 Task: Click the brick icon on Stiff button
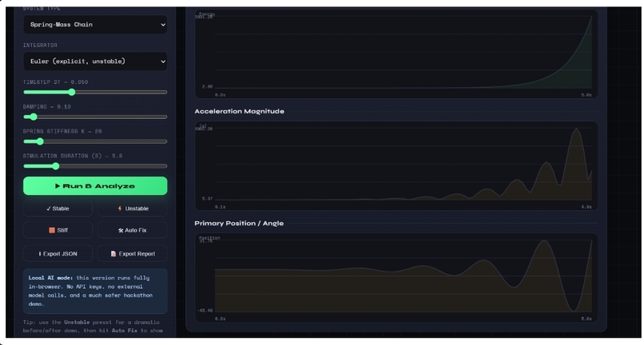(x=52, y=230)
